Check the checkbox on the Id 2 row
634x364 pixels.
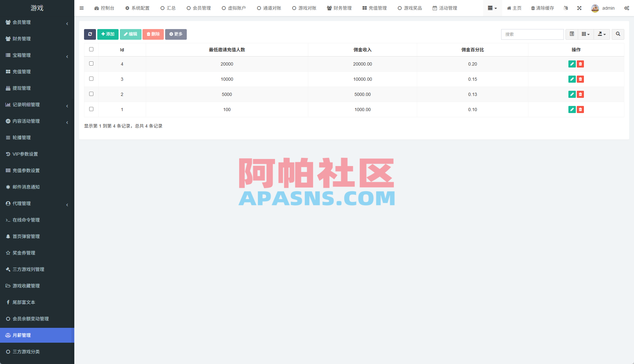coord(91,94)
